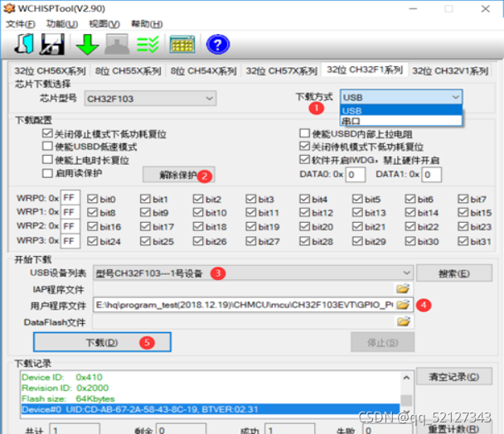504x434 pixels.
Task: Enable 使能USBD低速模式 checkbox
Action: click(x=47, y=146)
